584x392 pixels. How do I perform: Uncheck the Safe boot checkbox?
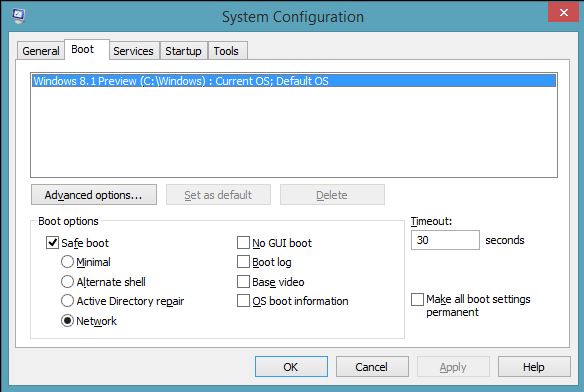52,243
